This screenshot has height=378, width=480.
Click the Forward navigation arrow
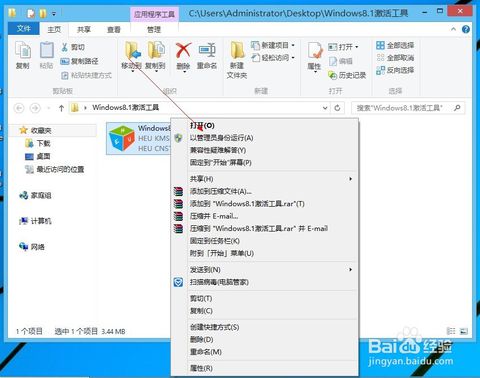coord(35,108)
